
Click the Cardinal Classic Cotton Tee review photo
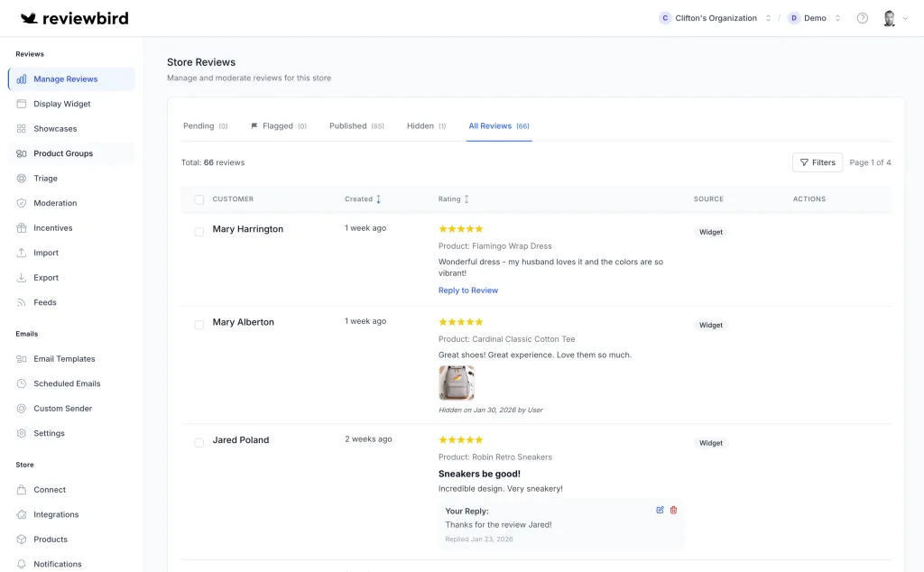(457, 383)
